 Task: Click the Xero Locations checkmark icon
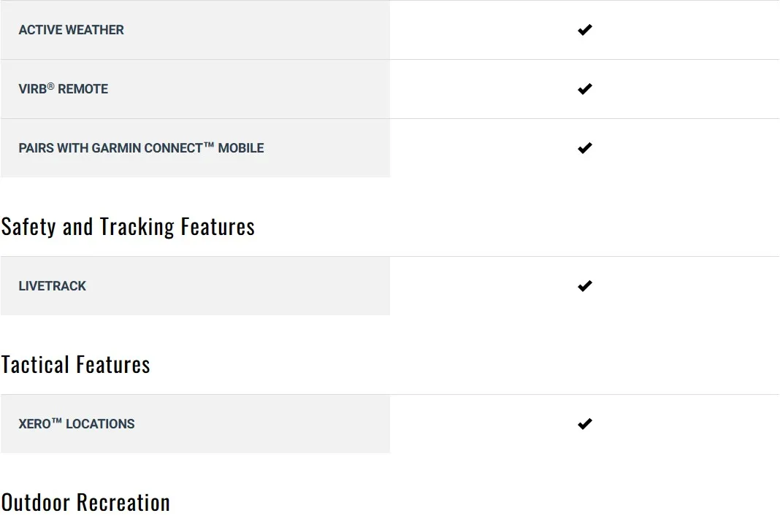pos(584,424)
